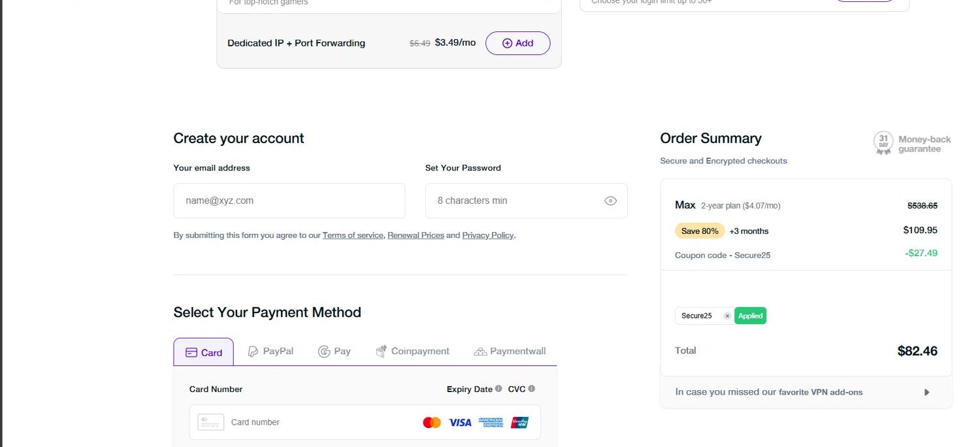
Task: Focus the Set Your Password field
Action: click(526, 201)
